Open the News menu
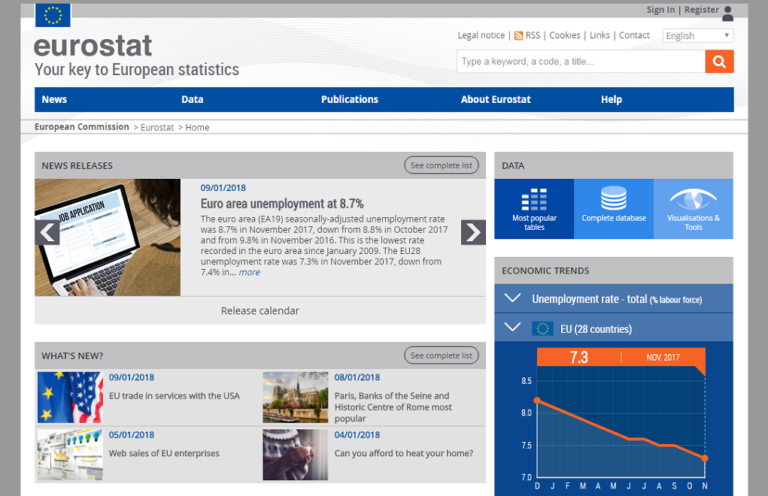768x496 pixels. [54, 99]
